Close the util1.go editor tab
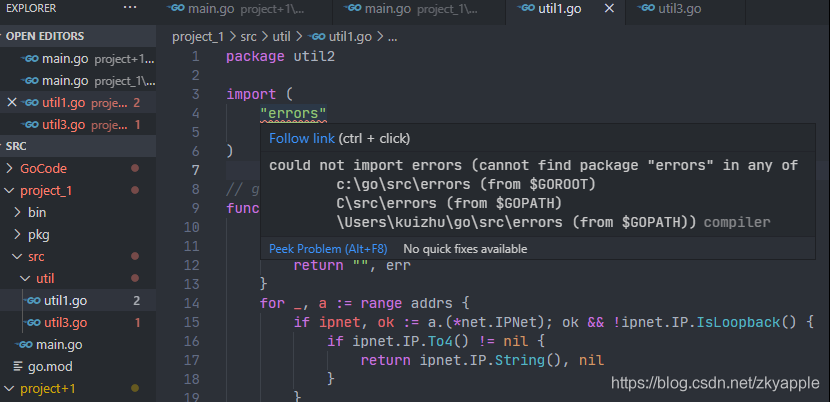 coord(609,9)
